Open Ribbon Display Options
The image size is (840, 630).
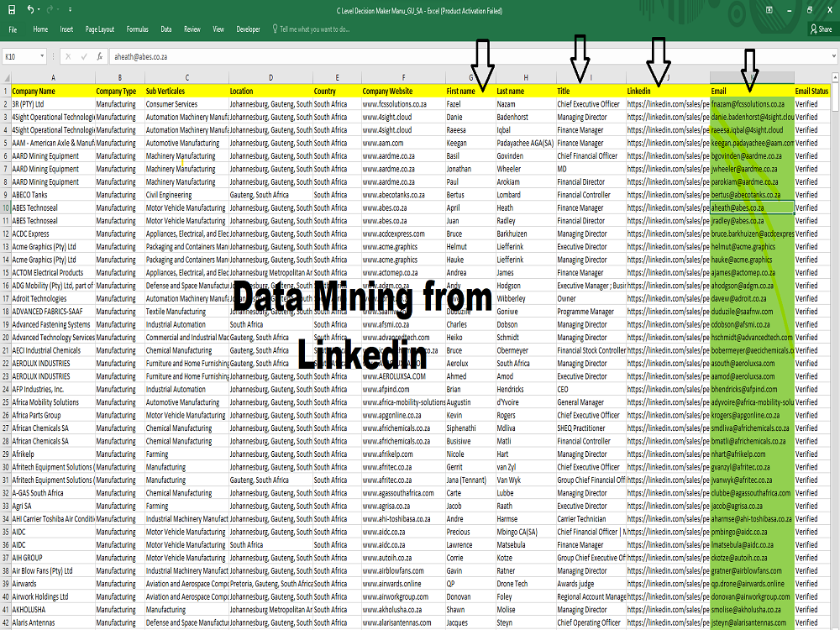click(x=769, y=9)
